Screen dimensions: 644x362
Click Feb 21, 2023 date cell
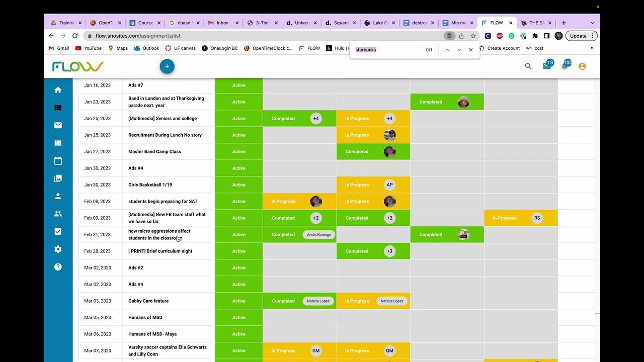[98, 235]
